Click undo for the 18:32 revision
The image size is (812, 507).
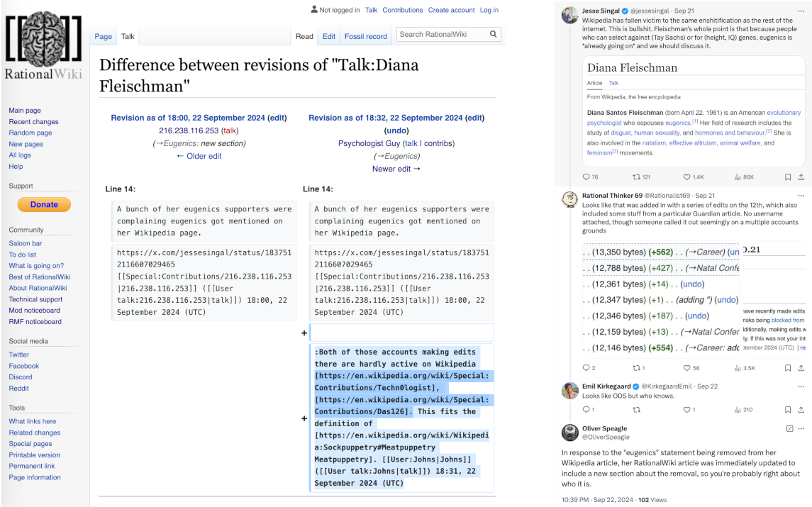(x=396, y=130)
